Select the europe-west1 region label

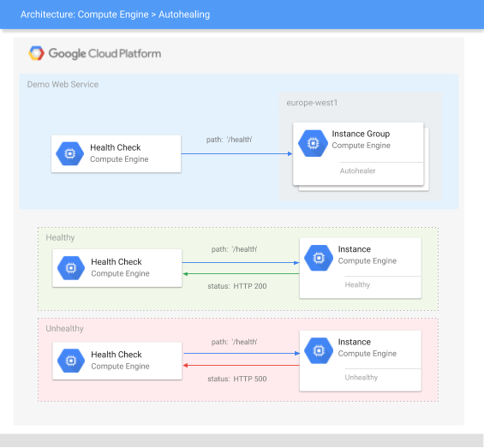point(312,103)
